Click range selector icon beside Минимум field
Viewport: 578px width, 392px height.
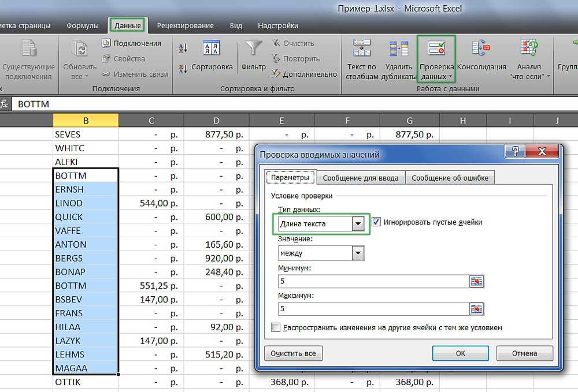(x=476, y=282)
